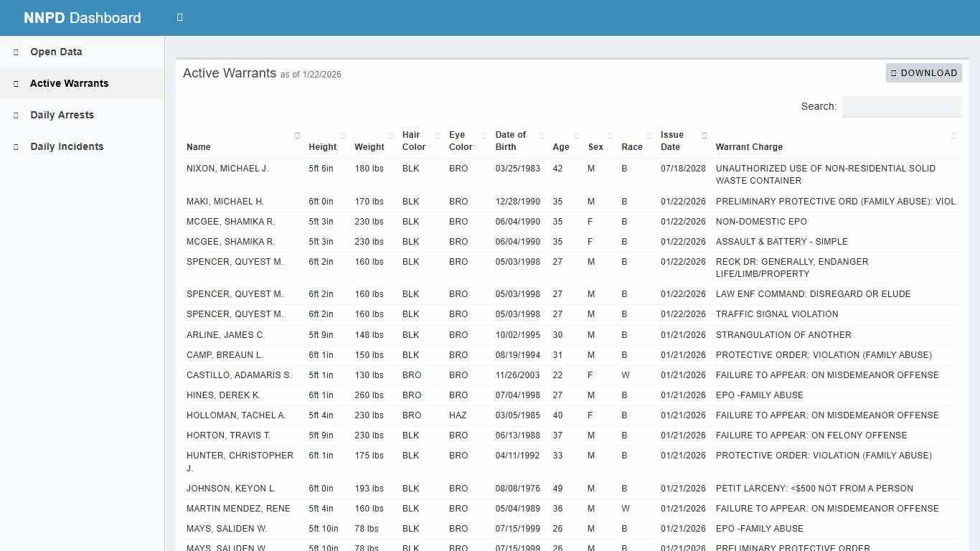This screenshot has width=980, height=551.
Task: Click the icon beside Daily Incidents
Action: 15,146
